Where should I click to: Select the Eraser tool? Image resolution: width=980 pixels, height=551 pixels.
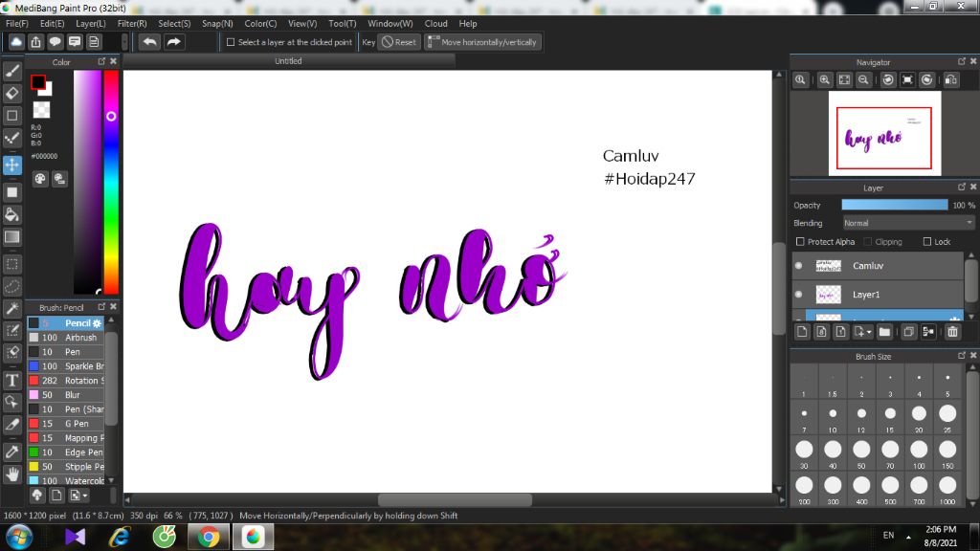pyautogui.click(x=11, y=93)
